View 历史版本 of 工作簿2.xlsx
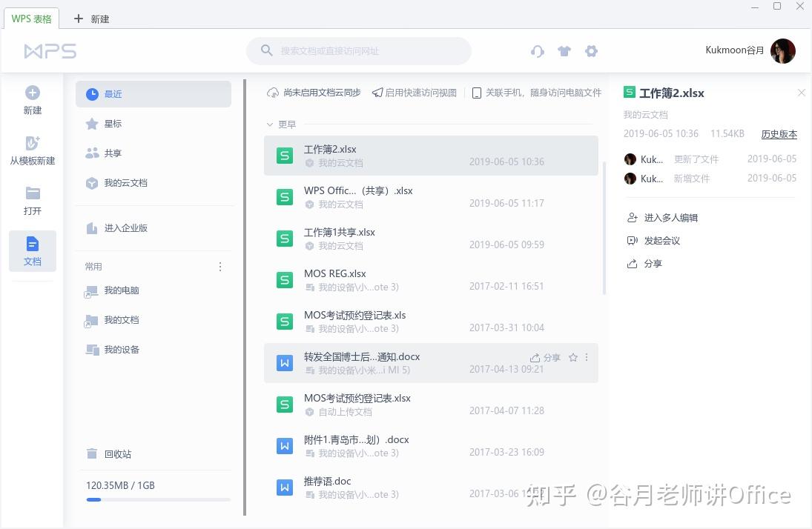 (779, 134)
